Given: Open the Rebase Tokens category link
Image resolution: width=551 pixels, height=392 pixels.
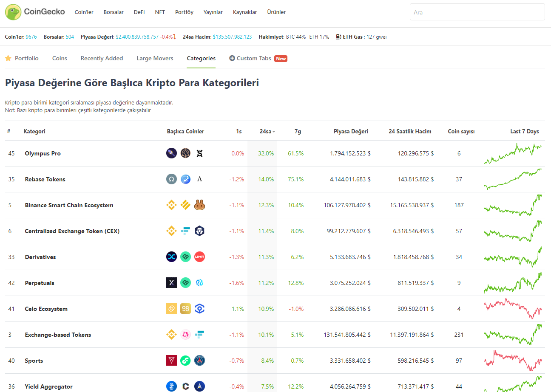Looking at the screenshot, I should click(x=45, y=179).
